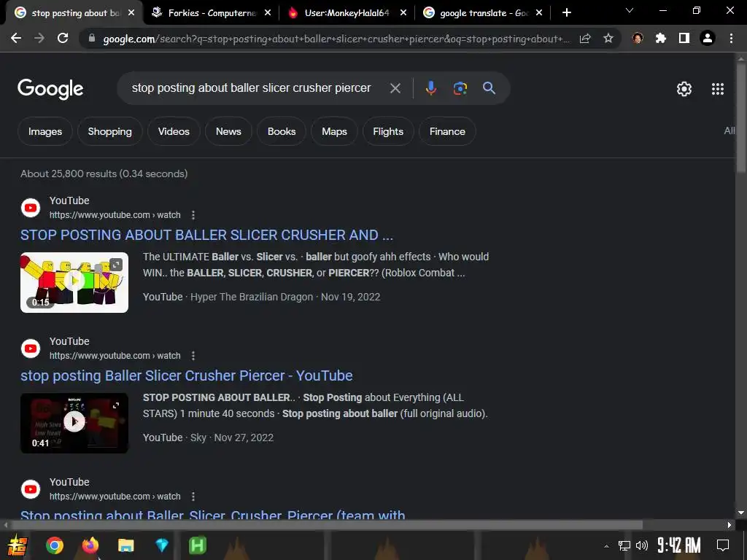Open more options for the first YouTube result
The image size is (747, 560).
coord(193,215)
